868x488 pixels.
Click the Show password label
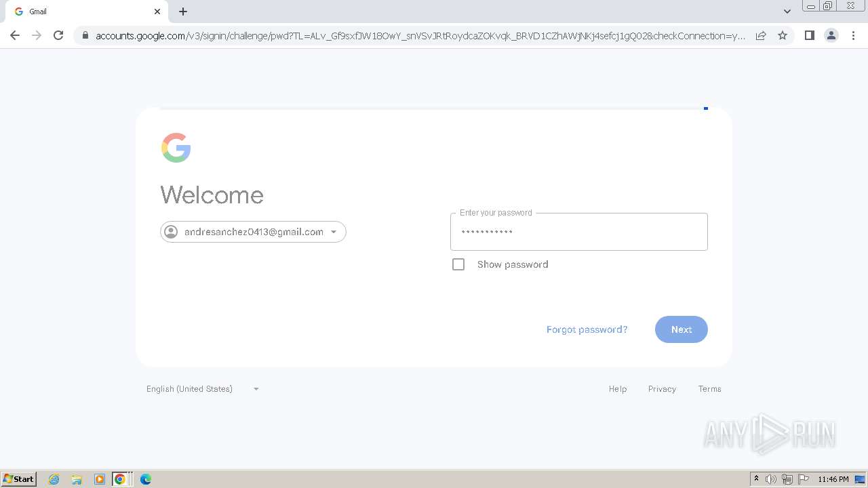(513, 264)
